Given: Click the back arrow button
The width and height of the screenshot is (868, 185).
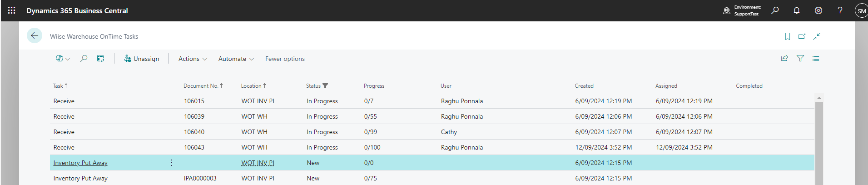Looking at the screenshot, I should pos(35,36).
